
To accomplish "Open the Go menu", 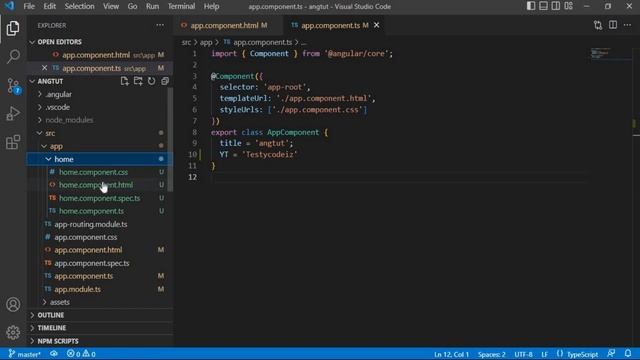I will (x=132, y=6).
